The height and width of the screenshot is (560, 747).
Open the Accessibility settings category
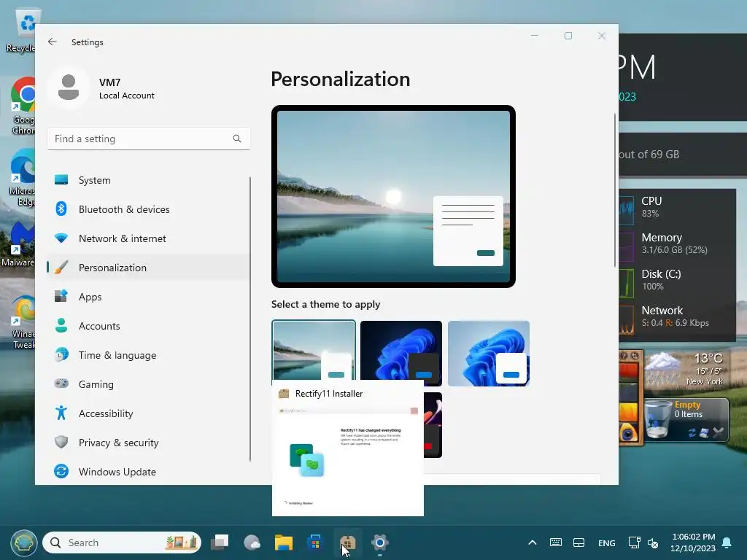pos(148,413)
